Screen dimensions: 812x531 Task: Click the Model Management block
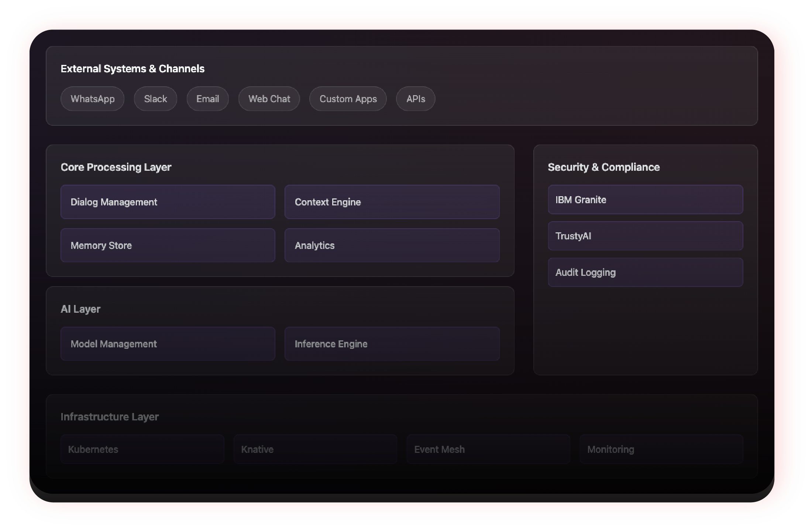[x=168, y=344]
